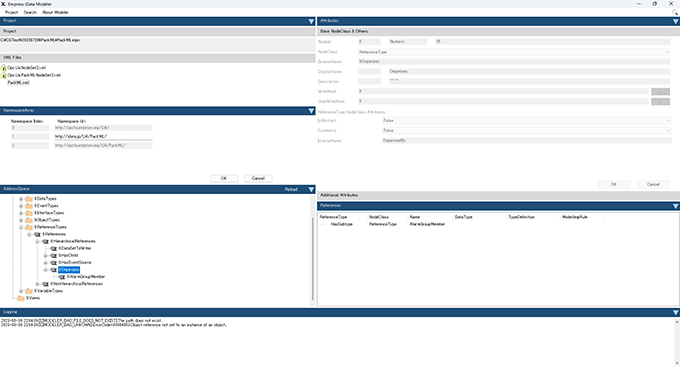Select the DataSetToWriter tree item
This screenshot has height=366, width=680.
point(75,248)
